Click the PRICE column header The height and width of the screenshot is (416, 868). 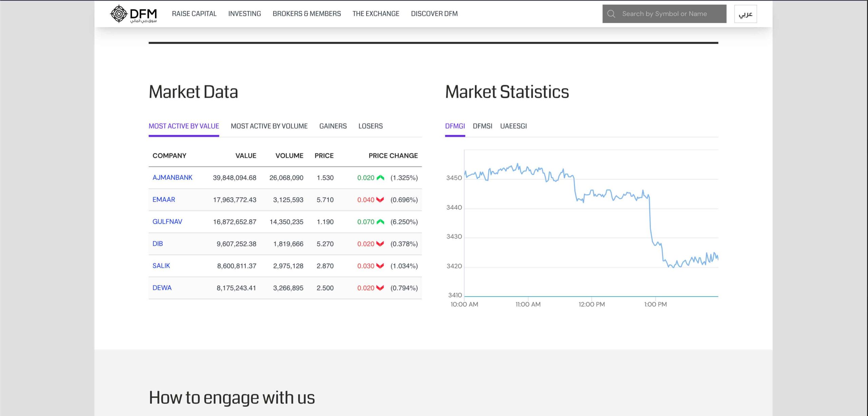[324, 156]
